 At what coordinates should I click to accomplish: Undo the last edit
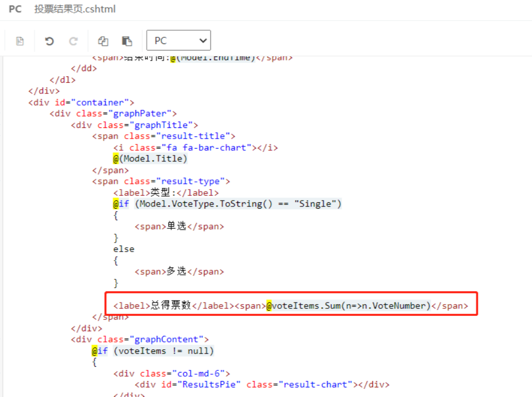click(49, 41)
